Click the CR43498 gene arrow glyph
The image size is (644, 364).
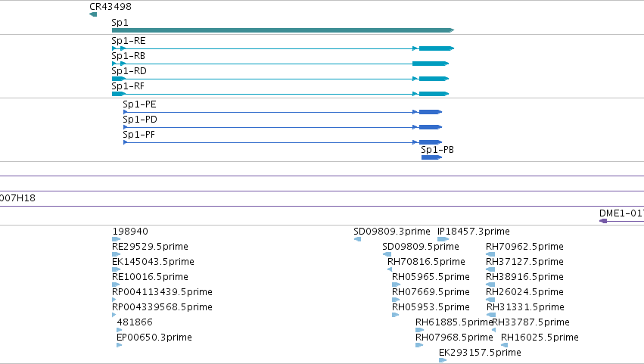point(93,14)
